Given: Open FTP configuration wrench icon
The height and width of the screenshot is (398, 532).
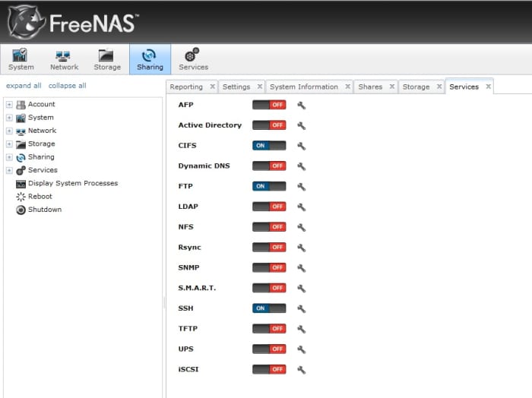Looking at the screenshot, I should tap(301, 187).
